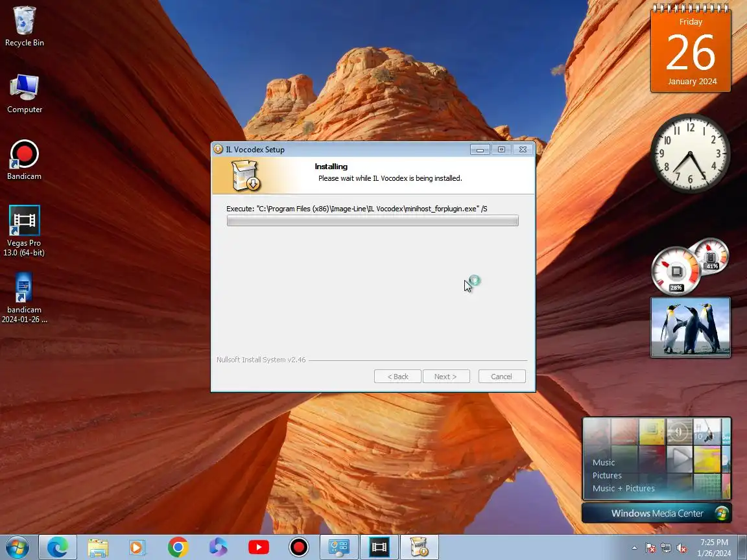
Task: Click the Installing header text
Action: pyautogui.click(x=331, y=166)
